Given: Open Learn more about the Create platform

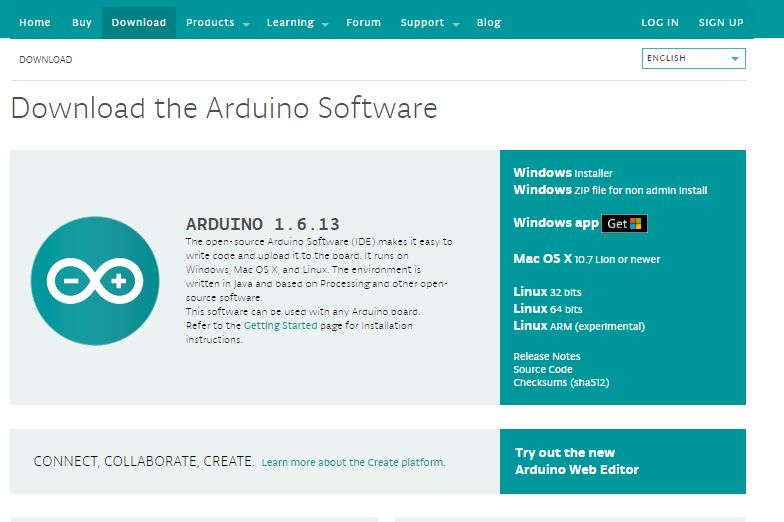Looking at the screenshot, I should point(354,462).
